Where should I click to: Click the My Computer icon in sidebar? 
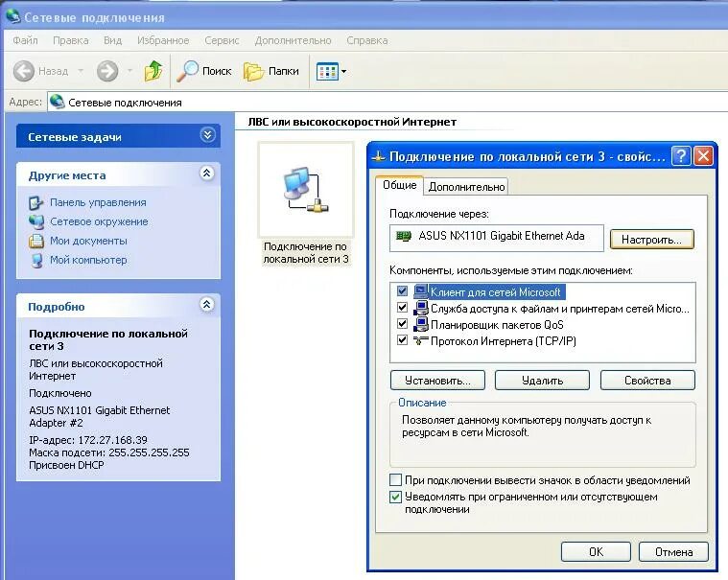[36, 261]
